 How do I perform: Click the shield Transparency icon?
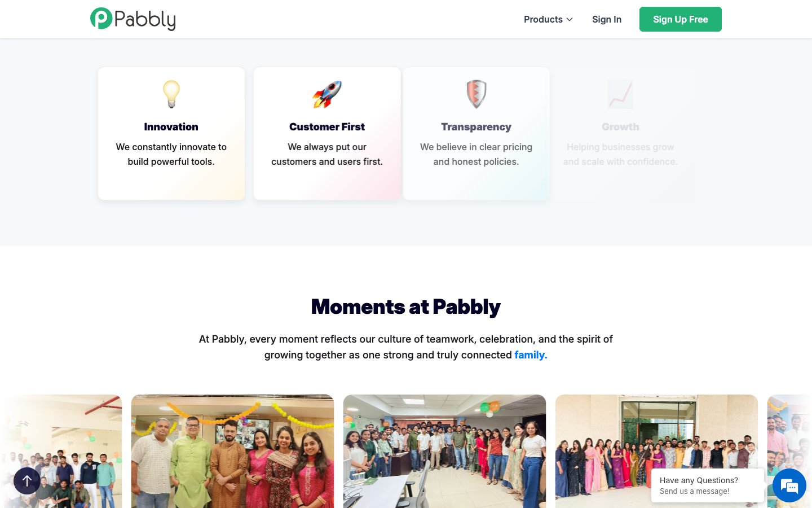tap(476, 94)
